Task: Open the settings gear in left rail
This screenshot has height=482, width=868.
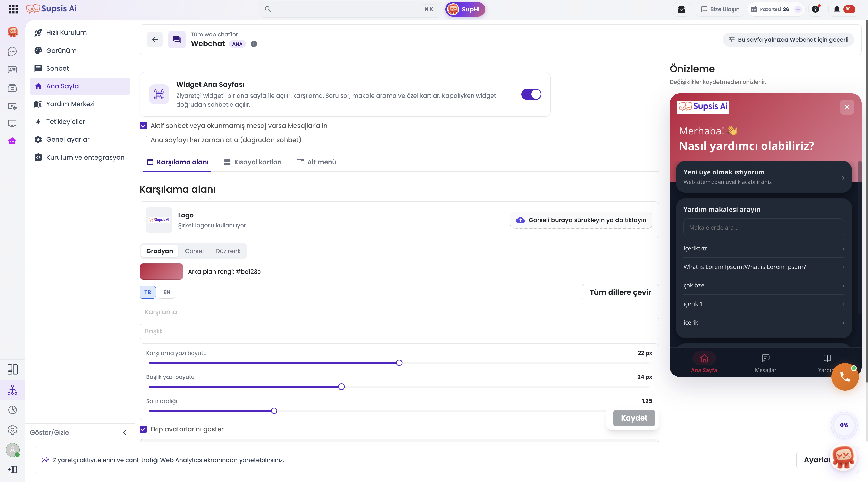Action: pyautogui.click(x=12, y=430)
